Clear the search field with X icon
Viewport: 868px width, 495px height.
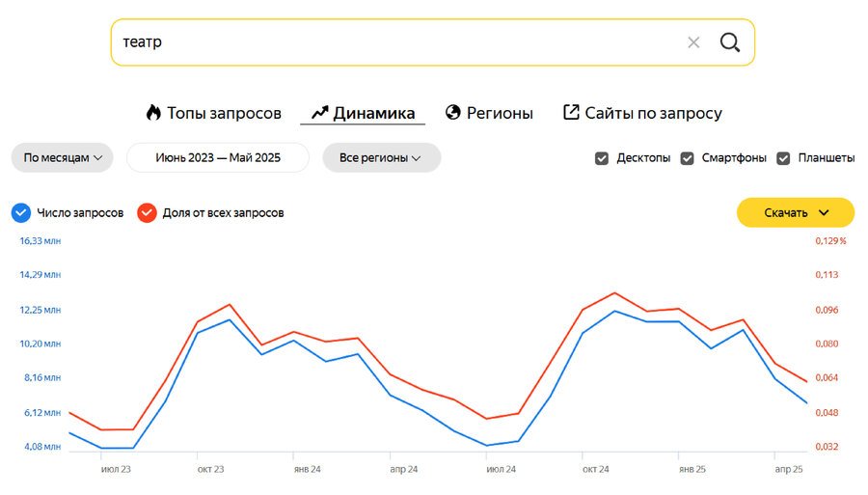pyautogui.click(x=693, y=42)
